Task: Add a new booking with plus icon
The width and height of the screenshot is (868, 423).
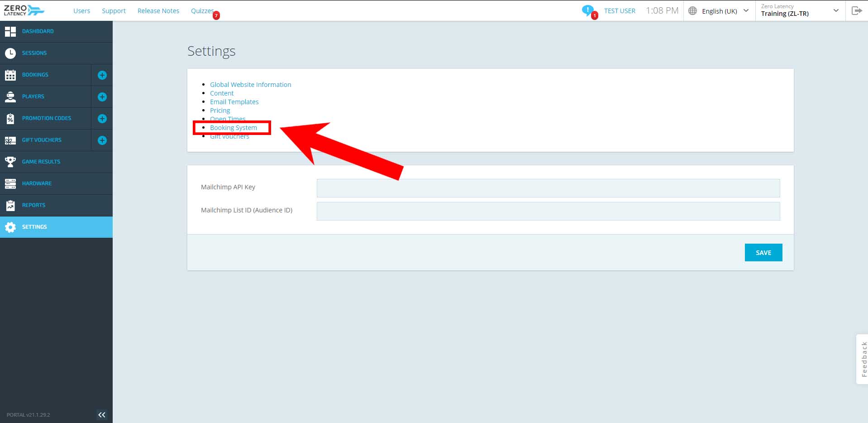Action: click(x=102, y=75)
